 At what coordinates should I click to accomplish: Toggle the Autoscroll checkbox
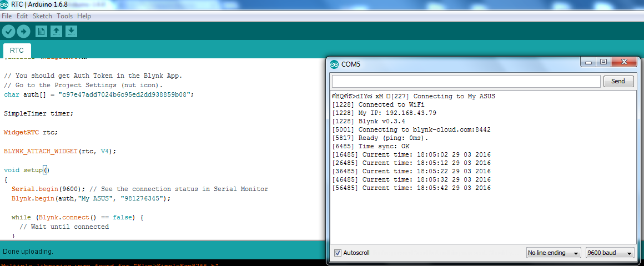pyautogui.click(x=338, y=253)
